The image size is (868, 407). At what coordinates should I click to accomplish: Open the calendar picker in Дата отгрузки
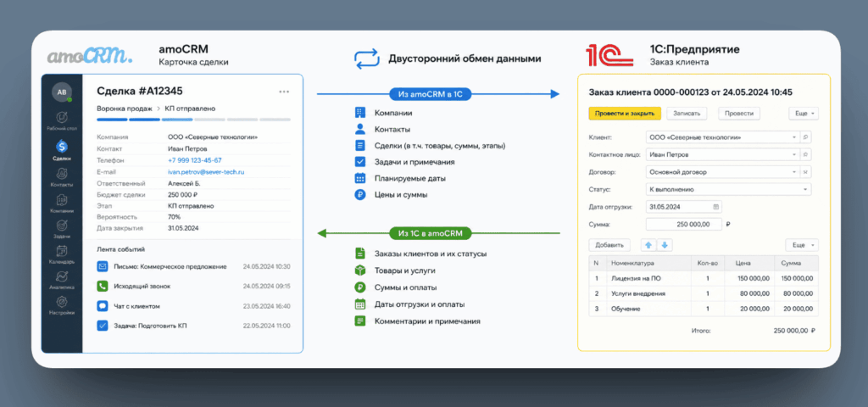715,207
